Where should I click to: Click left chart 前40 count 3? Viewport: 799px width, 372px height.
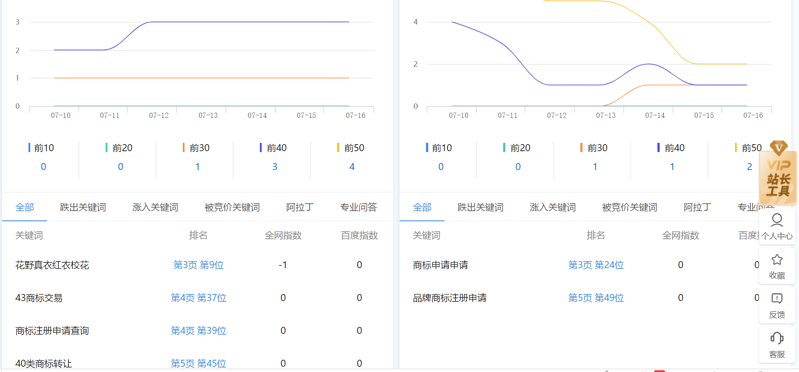click(x=275, y=167)
